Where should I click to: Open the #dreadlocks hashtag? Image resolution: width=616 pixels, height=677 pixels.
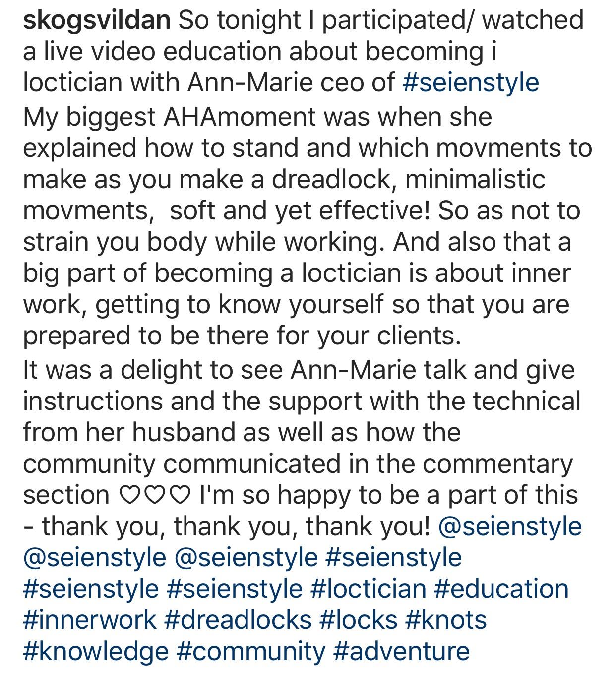(x=238, y=620)
